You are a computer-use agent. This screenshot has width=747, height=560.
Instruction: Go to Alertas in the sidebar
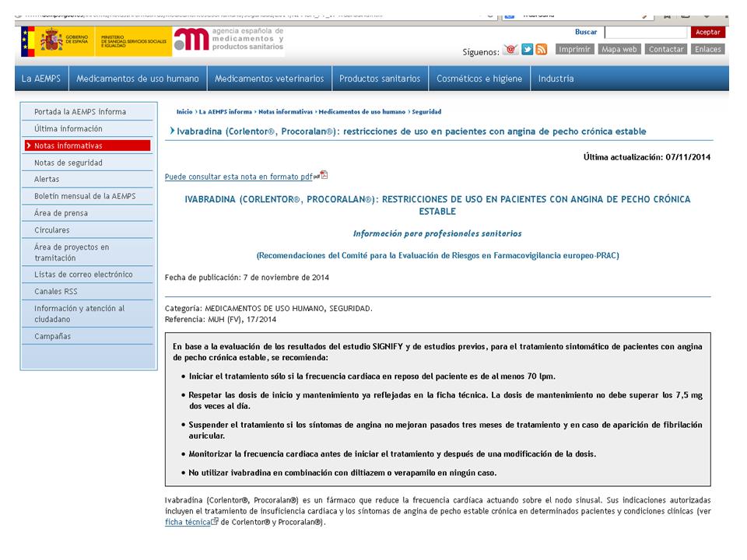pyautogui.click(x=47, y=179)
